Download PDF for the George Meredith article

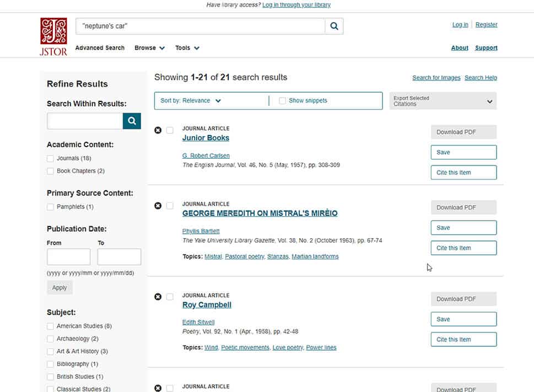463,207
